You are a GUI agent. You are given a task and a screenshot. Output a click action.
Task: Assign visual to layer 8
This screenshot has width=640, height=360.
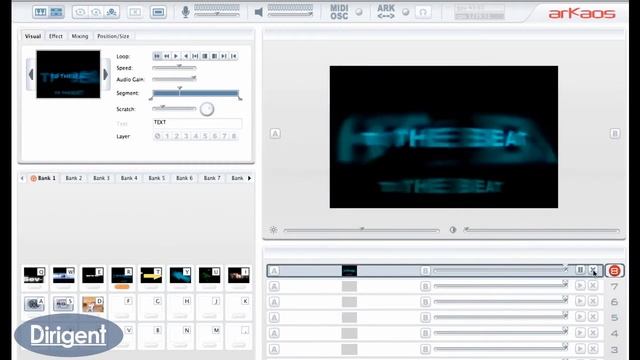point(234,136)
